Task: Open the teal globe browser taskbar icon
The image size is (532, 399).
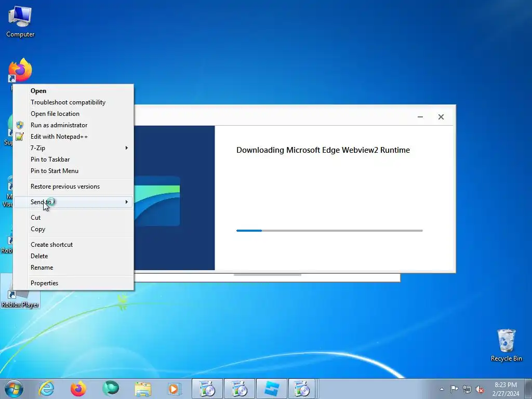Action: pos(111,389)
